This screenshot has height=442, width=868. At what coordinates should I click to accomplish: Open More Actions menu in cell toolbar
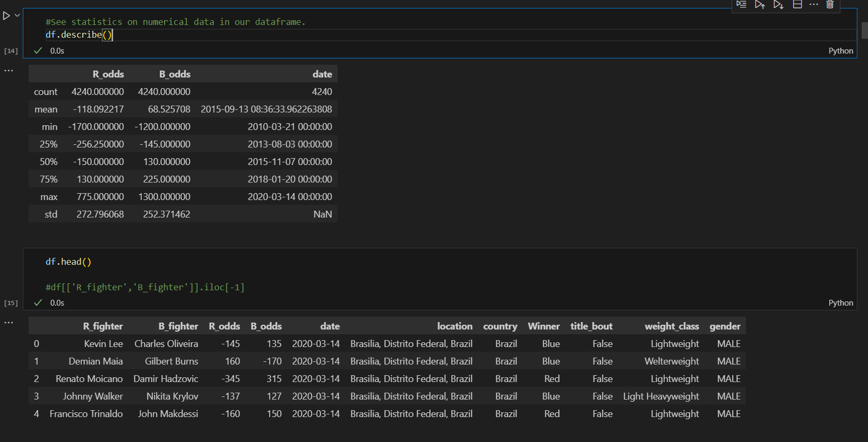814,4
